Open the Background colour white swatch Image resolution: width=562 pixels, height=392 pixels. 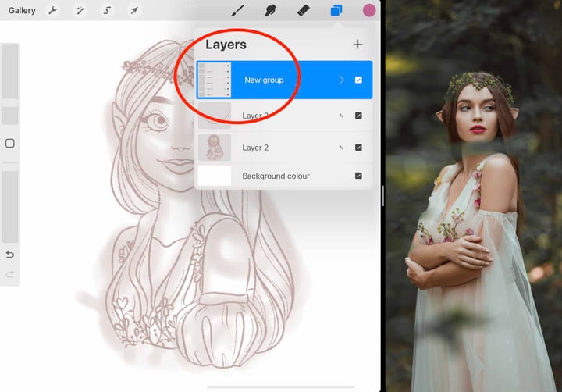(x=215, y=176)
